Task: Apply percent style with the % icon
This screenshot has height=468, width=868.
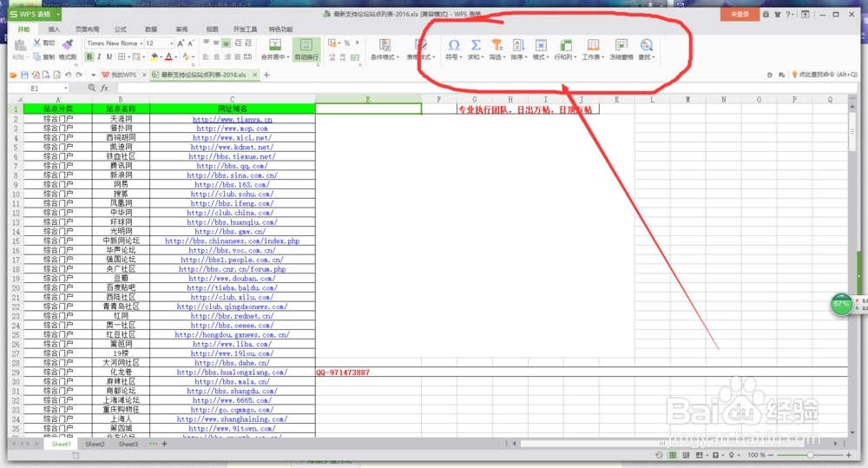Action: pyautogui.click(x=347, y=43)
